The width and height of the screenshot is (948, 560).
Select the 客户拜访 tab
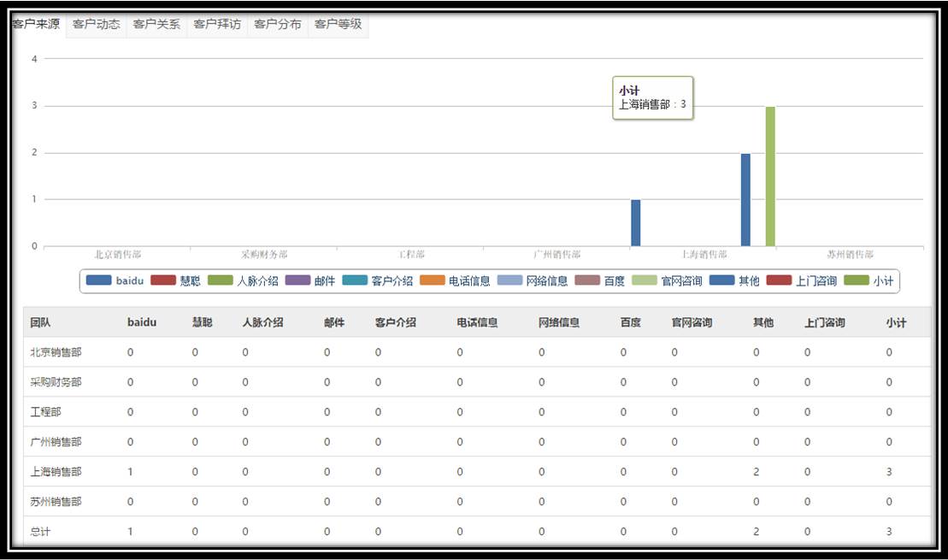click(217, 24)
